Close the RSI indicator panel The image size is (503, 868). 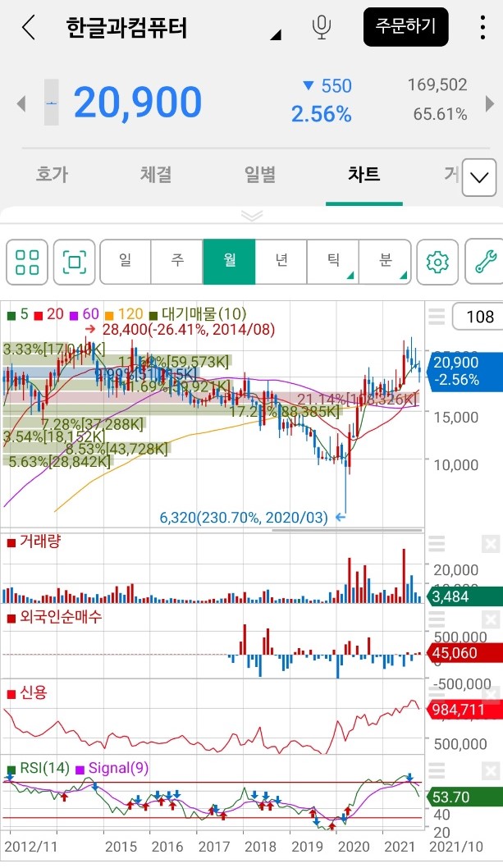point(491,770)
